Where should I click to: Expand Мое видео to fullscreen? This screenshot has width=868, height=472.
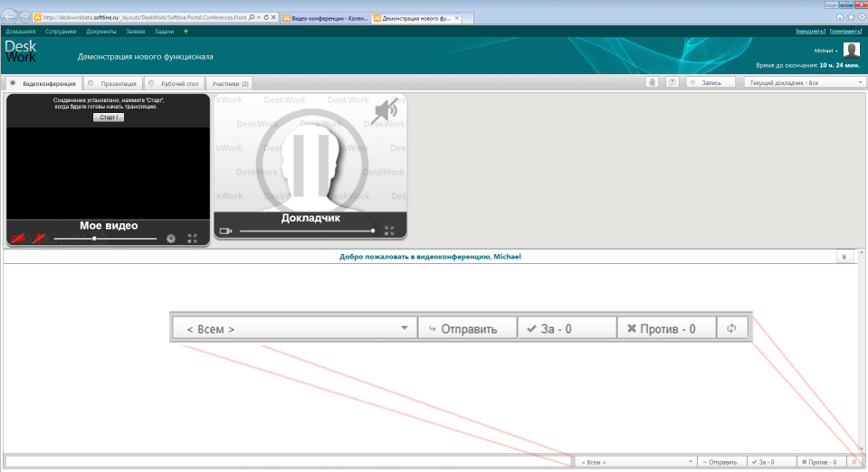(192, 239)
